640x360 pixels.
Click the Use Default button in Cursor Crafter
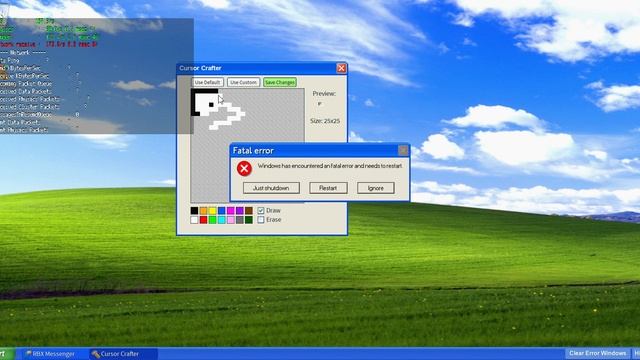pyautogui.click(x=207, y=82)
